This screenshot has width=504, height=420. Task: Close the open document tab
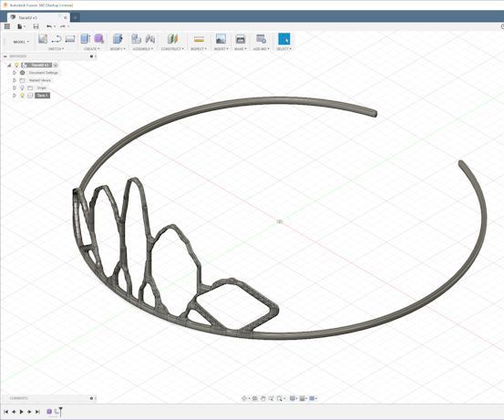(x=66, y=17)
